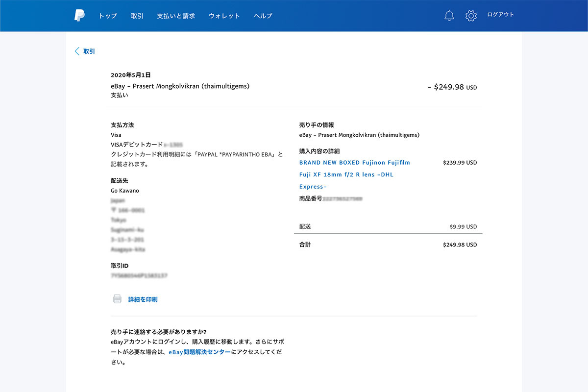Open the BRAND NEW BOXED Fujinon item link
588x392 pixels.
pyautogui.click(x=354, y=163)
